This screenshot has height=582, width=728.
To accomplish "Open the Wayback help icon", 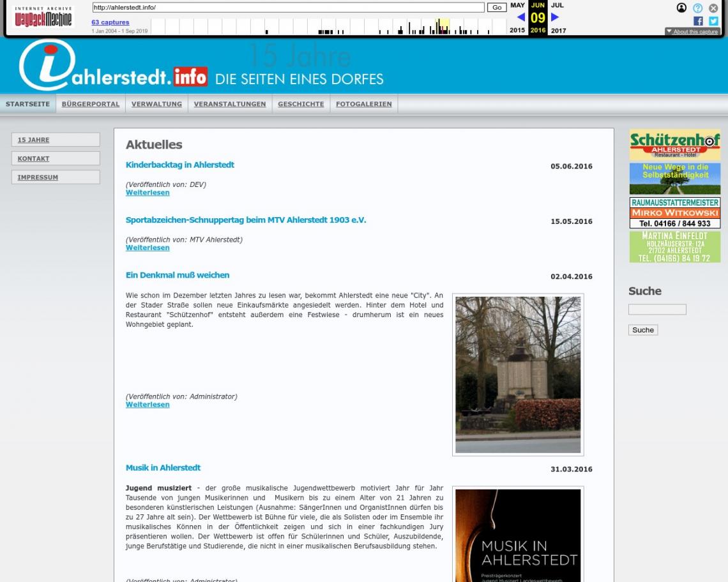I will point(697,8).
